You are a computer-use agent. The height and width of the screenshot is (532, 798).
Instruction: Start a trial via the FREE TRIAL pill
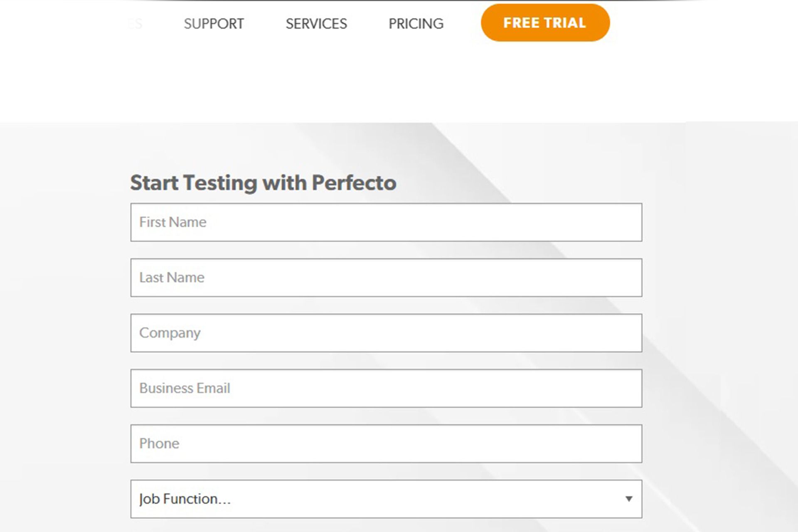(x=545, y=22)
